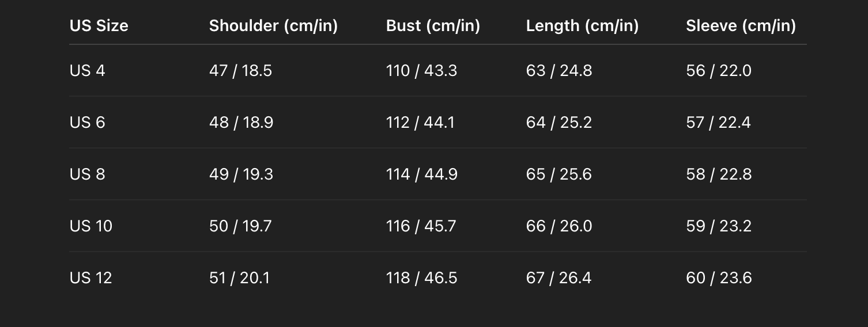Click the Bust (cm/in) header
The image size is (868, 327).
pyautogui.click(x=433, y=26)
